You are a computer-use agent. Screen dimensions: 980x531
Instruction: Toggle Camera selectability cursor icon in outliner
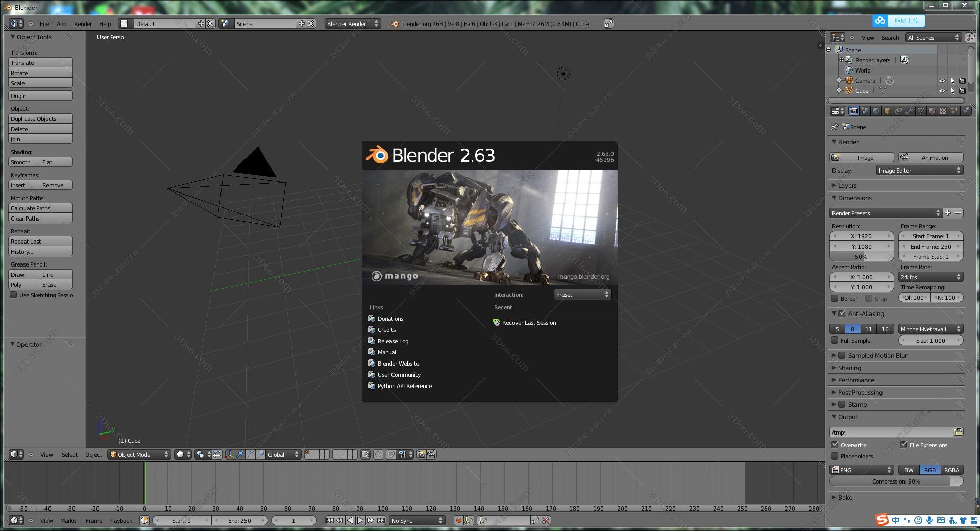pyautogui.click(x=952, y=81)
